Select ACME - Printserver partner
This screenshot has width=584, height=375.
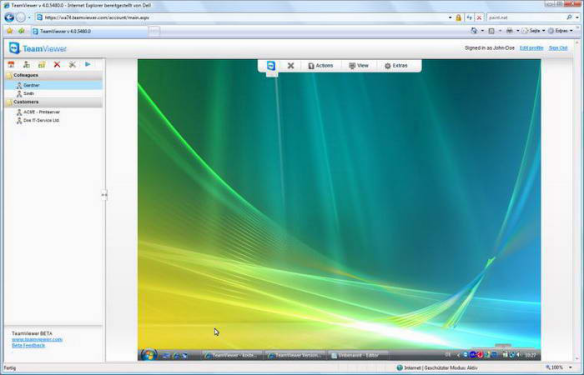(38, 112)
